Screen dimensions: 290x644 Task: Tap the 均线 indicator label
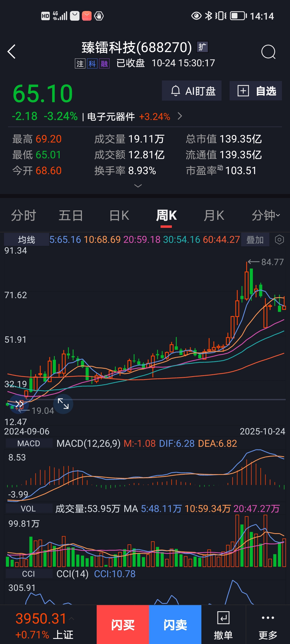(x=27, y=240)
